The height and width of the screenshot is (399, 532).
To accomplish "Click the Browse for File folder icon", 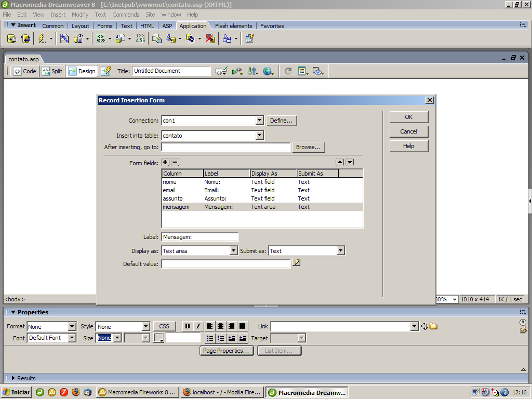I will click(433, 326).
